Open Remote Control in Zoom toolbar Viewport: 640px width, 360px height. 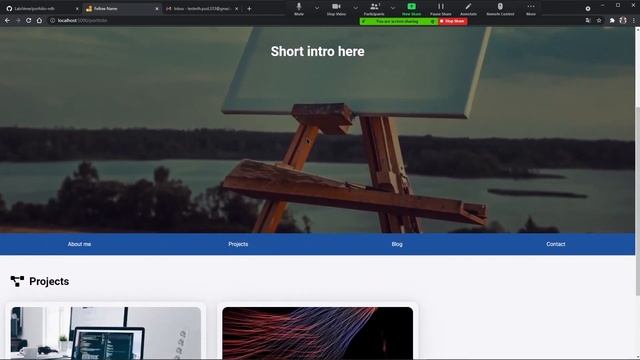500,8
